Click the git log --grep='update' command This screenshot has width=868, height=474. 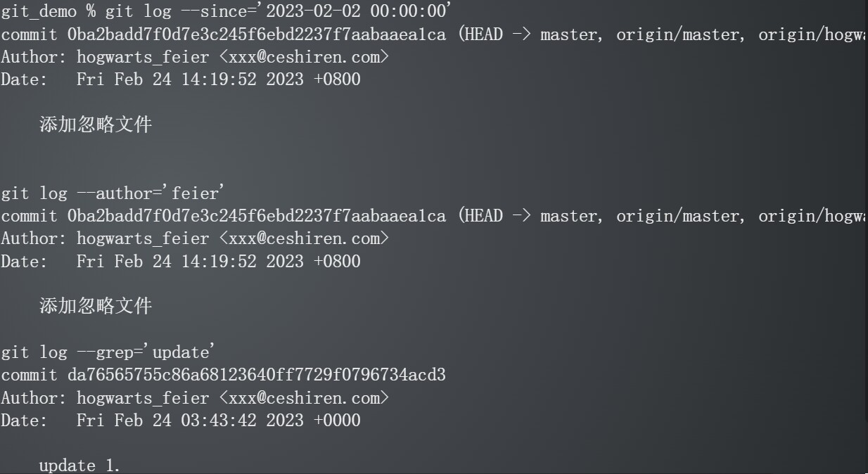coord(107,352)
